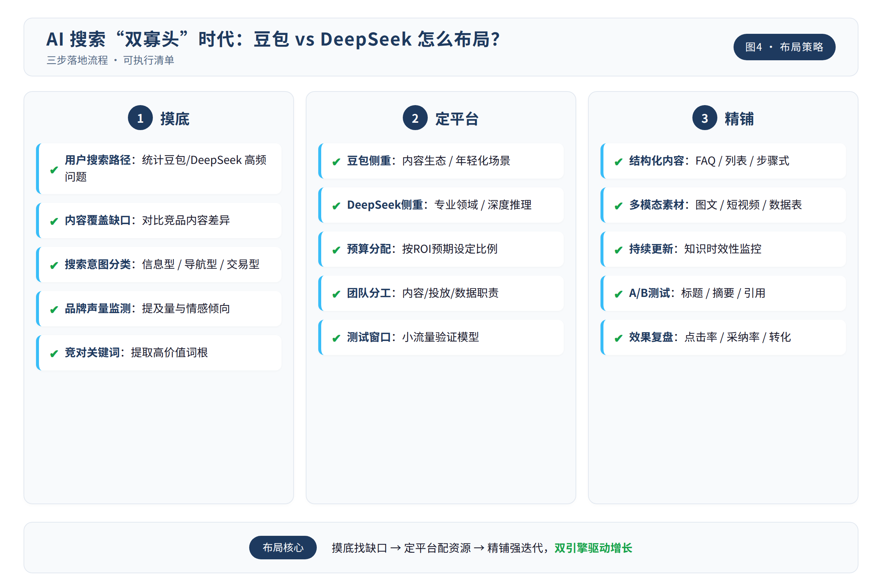Select the 定平台 column heading

(x=457, y=118)
